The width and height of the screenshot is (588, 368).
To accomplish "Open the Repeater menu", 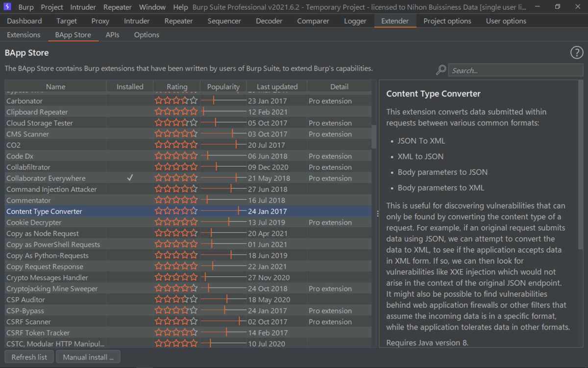I will pos(118,7).
